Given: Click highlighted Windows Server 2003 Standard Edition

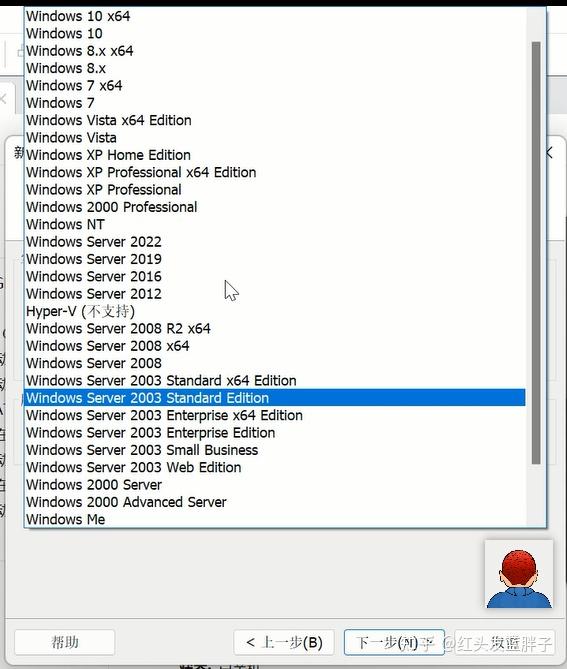Looking at the screenshot, I should [275, 398].
